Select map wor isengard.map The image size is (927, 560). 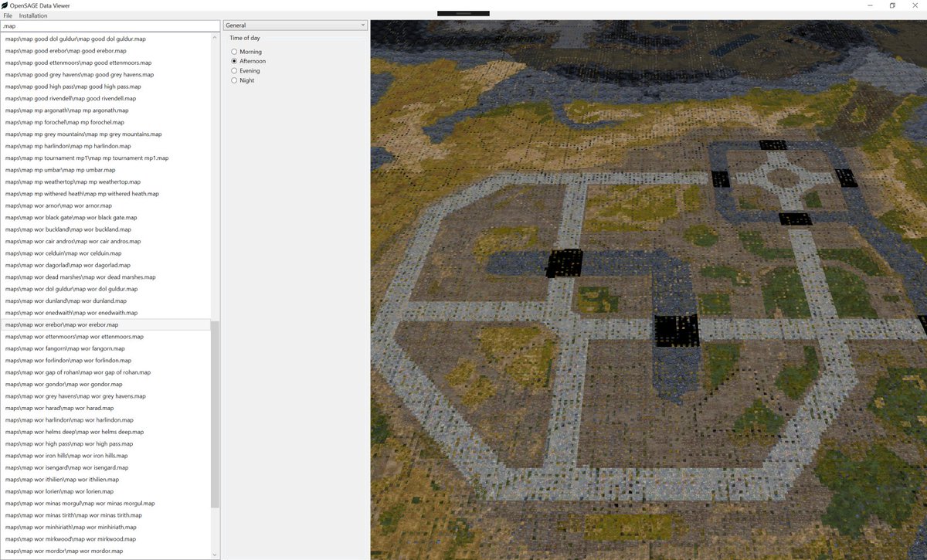coord(106,467)
